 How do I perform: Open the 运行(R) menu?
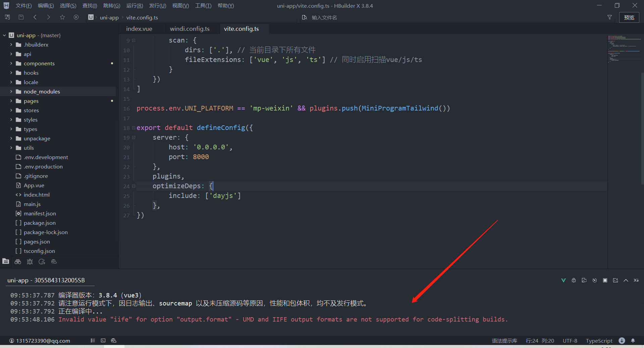pos(135,6)
